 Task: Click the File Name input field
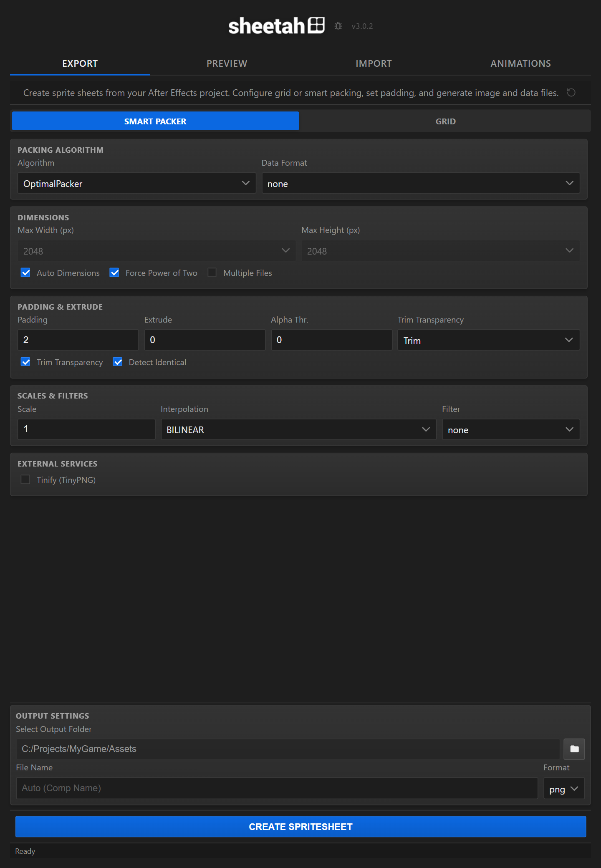click(x=277, y=788)
